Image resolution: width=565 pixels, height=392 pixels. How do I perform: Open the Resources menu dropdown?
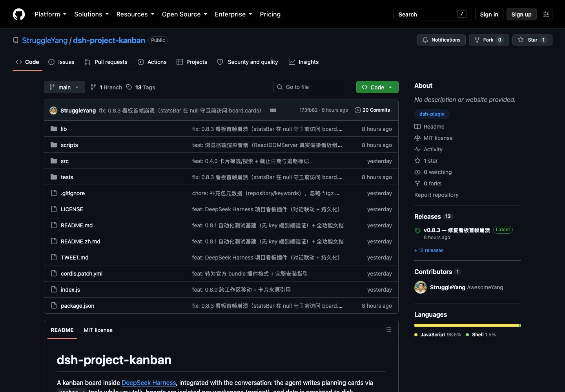click(x=135, y=14)
